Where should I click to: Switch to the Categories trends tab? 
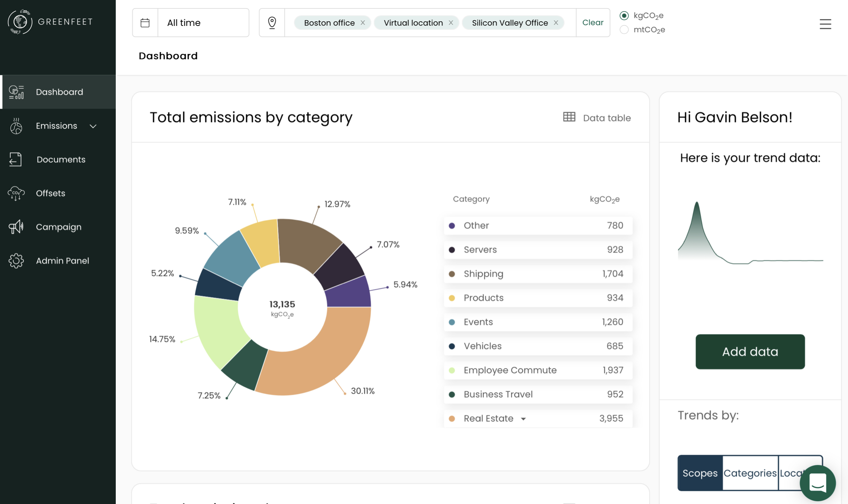(750, 473)
